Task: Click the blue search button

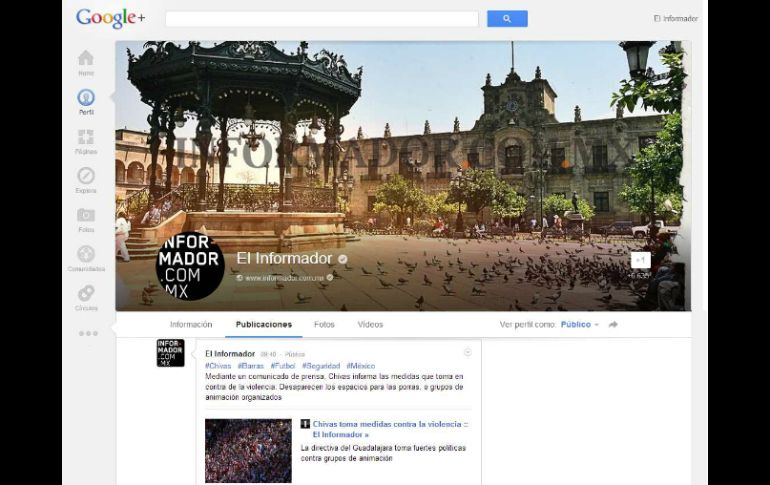Action: [x=507, y=19]
